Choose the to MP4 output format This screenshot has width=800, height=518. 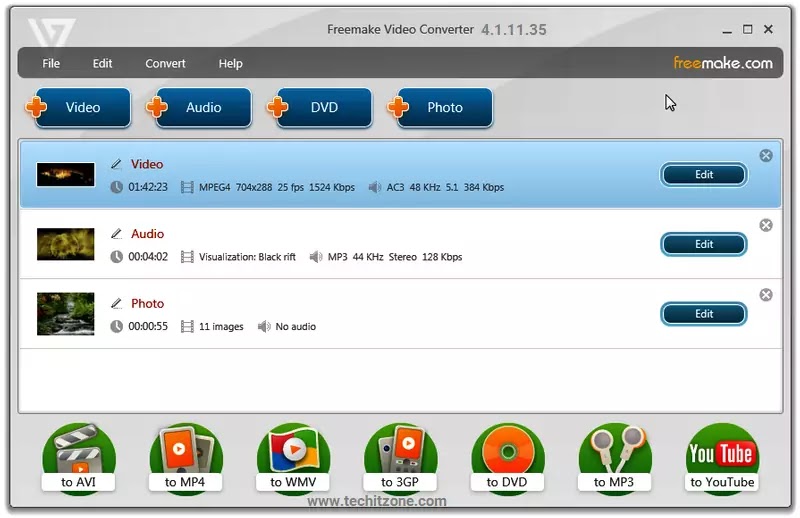click(x=186, y=458)
